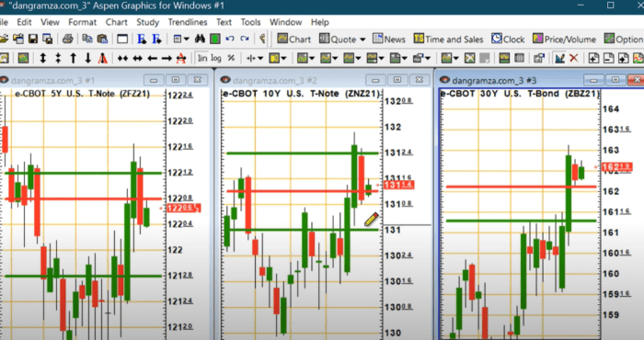This screenshot has width=644, height=340.
Task: Maximize the Aspen Graphics main window
Action: tap(611, 6)
